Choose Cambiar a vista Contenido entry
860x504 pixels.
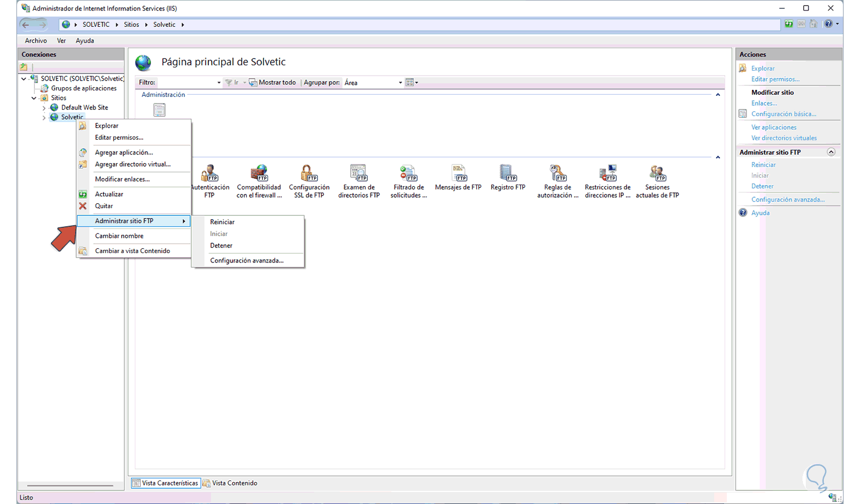pyautogui.click(x=134, y=251)
